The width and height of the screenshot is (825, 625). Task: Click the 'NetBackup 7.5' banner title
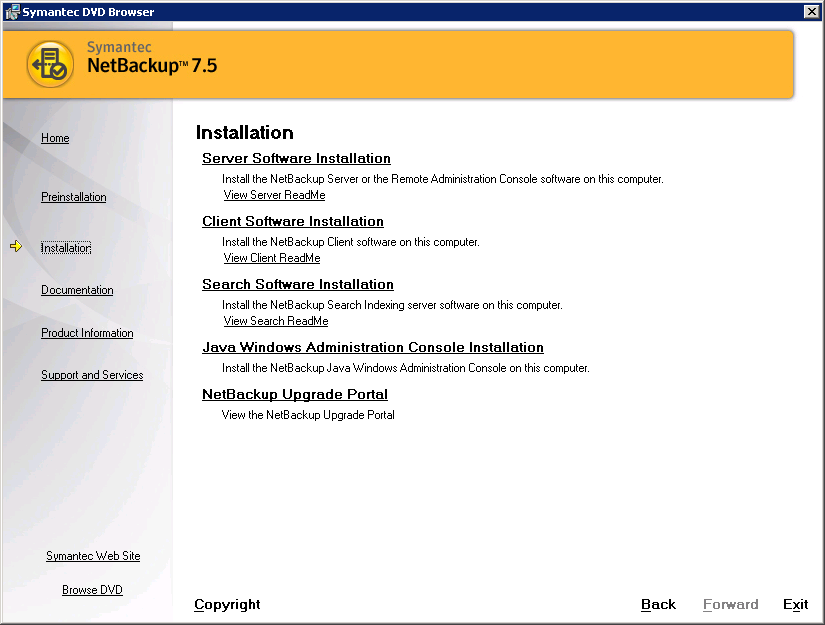152,66
